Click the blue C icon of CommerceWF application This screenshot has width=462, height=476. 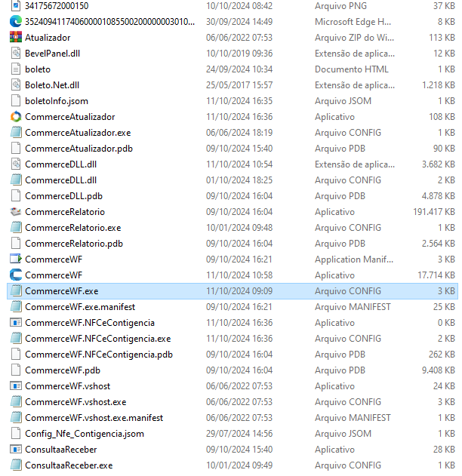pyautogui.click(x=16, y=275)
